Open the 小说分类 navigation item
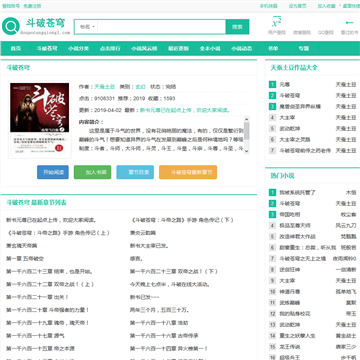This screenshot has width=360, height=360. tap(79, 48)
